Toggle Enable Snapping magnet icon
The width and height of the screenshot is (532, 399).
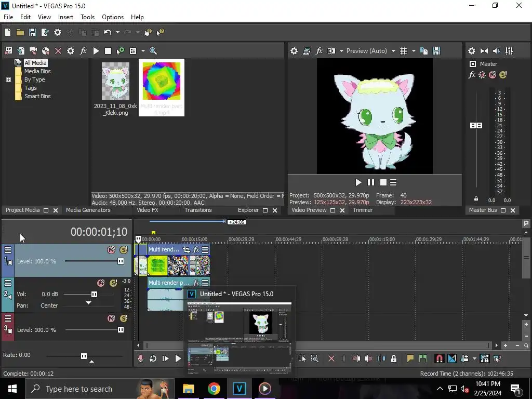(440, 358)
